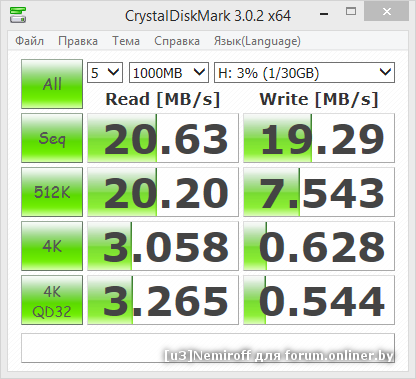The image size is (416, 379).
Task: Start the Seq sequential test
Action: (x=52, y=138)
